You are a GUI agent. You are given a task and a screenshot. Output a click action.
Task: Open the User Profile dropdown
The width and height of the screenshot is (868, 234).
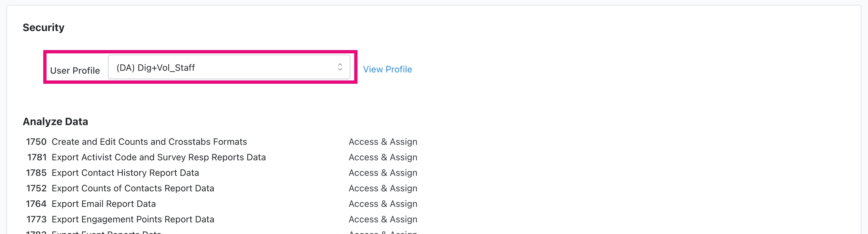click(x=229, y=67)
